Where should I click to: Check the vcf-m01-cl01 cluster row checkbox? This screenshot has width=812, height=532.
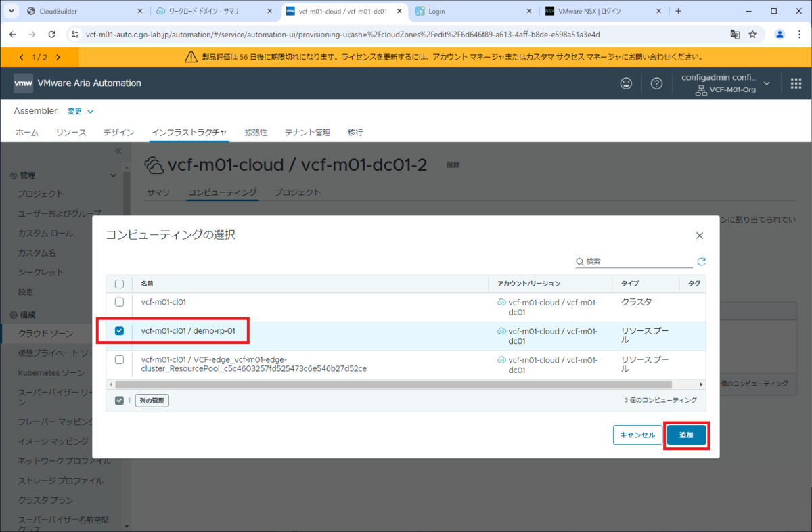coord(119,302)
